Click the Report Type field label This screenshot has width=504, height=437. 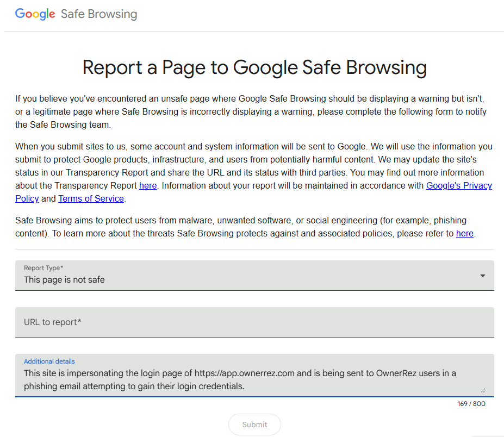point(44,268)
